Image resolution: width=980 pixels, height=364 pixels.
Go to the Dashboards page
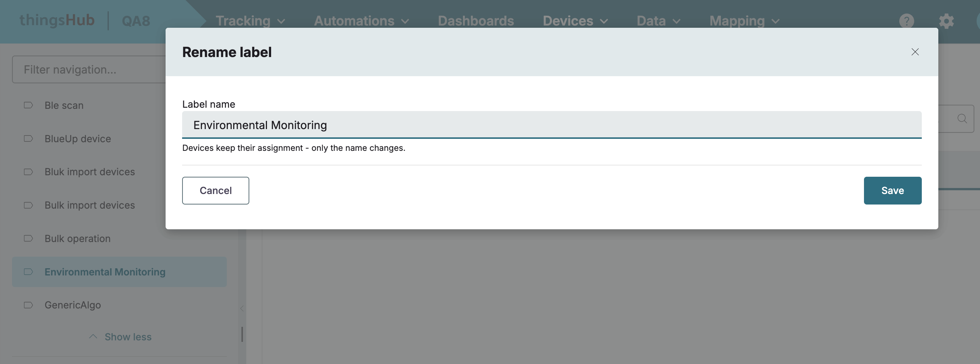[475, 21]
